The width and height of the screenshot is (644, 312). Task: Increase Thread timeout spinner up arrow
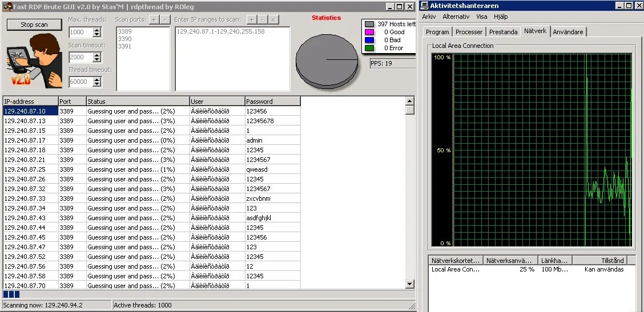pos(96,79)
